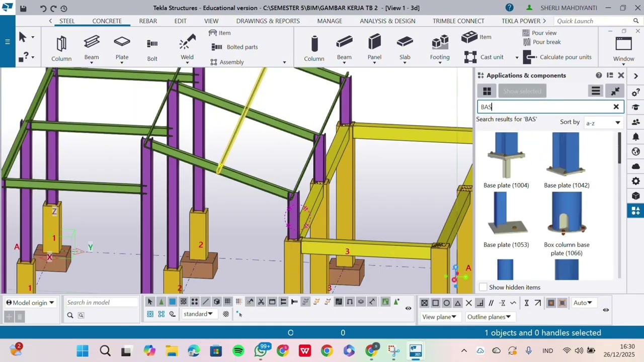Click the Cast unit icon
The image size is (644, 362).
[x=470, y=57]
